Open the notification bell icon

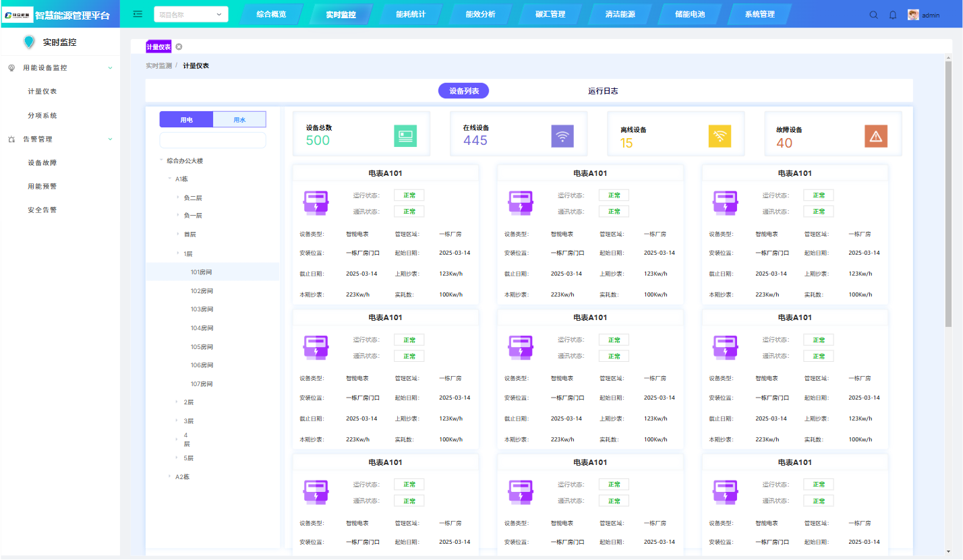(x=893, y=15)
